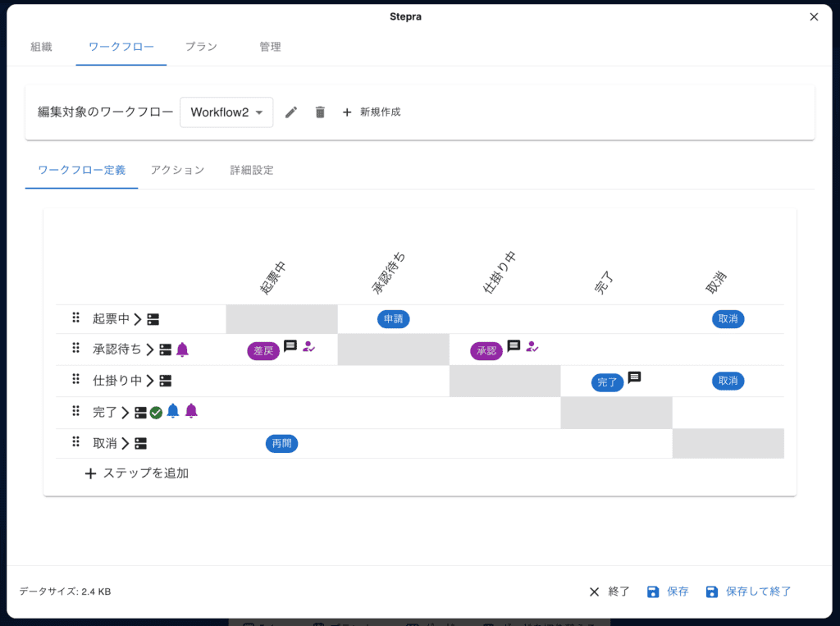Image resolution: width=840 pixels, height=626 pixels.
Task: Click the empty 承認待ち to 完了 transition cell
Action: coord(617,350)
